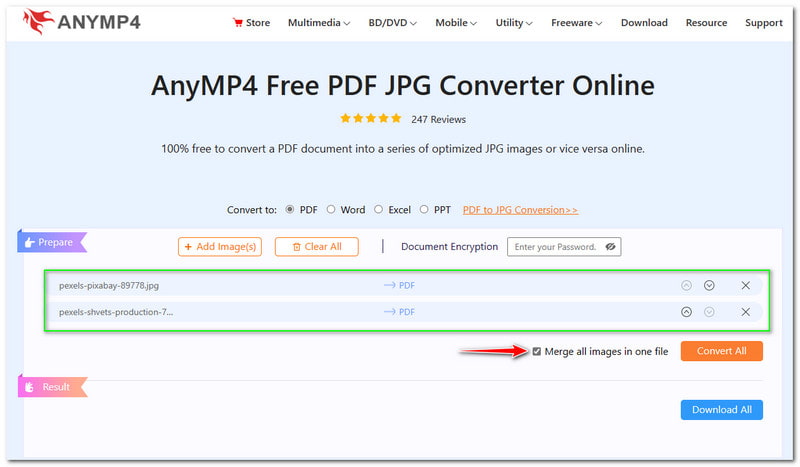Move pexels-shvets-production file down
The height and width of the screenshot is (467, 800).
click(x=709, y=312)
